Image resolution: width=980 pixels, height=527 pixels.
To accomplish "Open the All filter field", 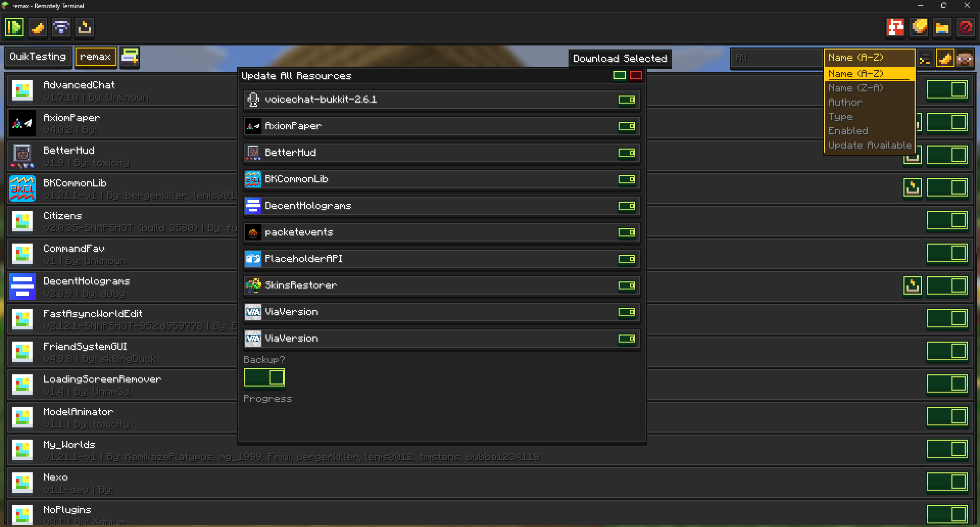I will [x=777, y=58].
